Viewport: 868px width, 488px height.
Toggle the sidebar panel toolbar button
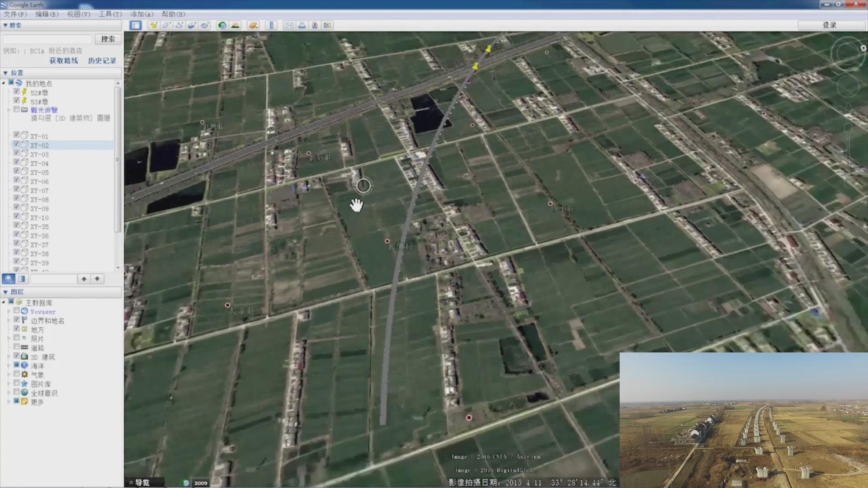tap(136, 25)
